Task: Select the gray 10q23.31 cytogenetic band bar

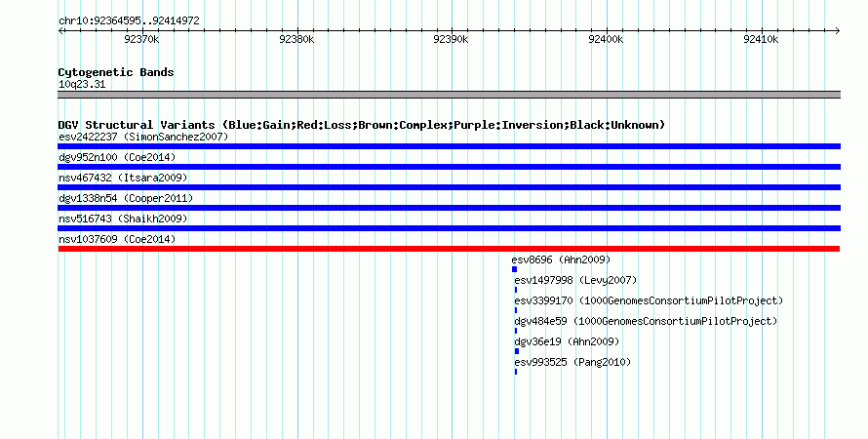Action: click(449, 95)
